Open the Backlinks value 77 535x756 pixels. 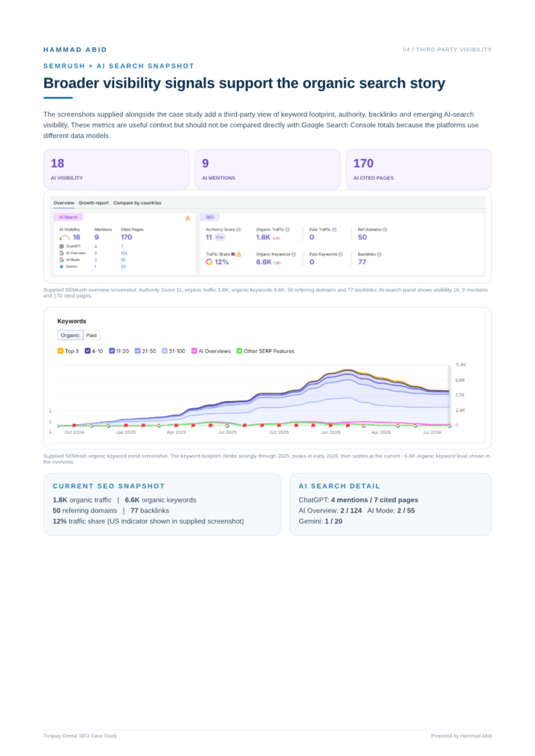click(x=362, y=262)
